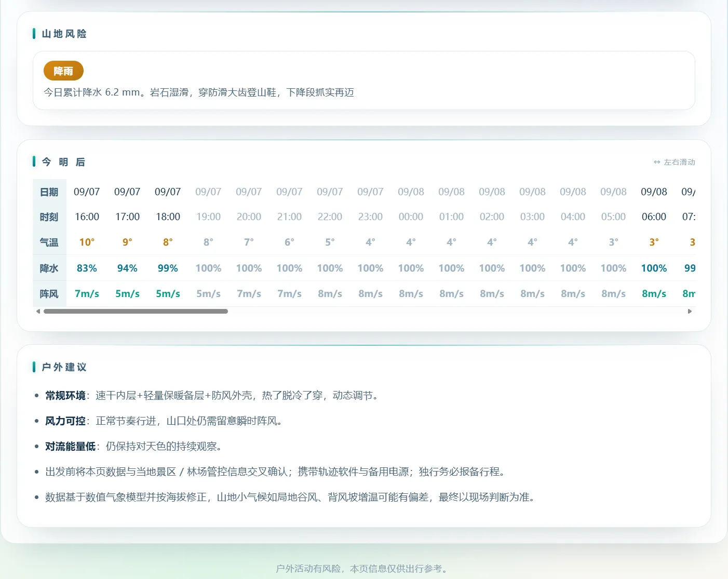
Task: Click the 左右滑动 hint label
Action: (674, 162)
